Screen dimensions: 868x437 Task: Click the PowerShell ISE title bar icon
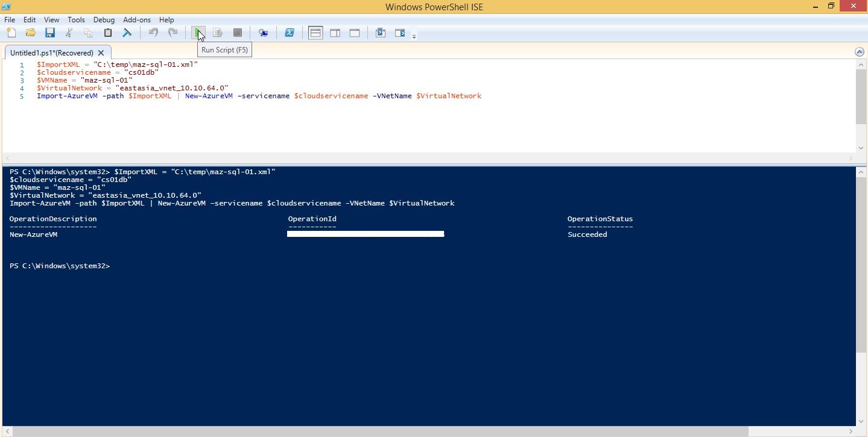7,6
